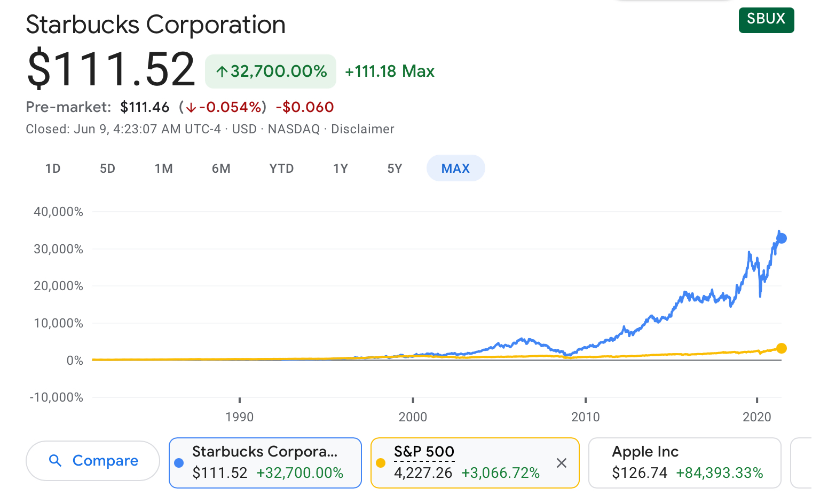Click the MAX range tab
This screenshot has height=504, width=820.
[455, 169]
